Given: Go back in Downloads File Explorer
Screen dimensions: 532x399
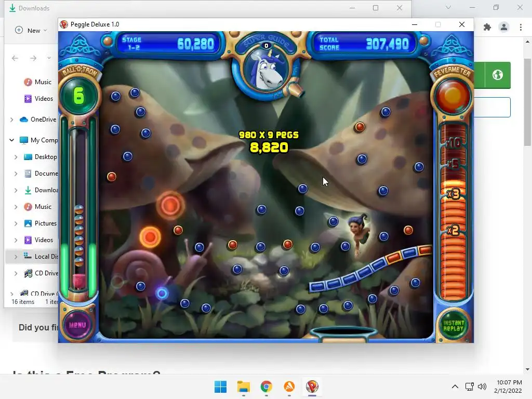Looking at the screenshot, I should point(15,58).
